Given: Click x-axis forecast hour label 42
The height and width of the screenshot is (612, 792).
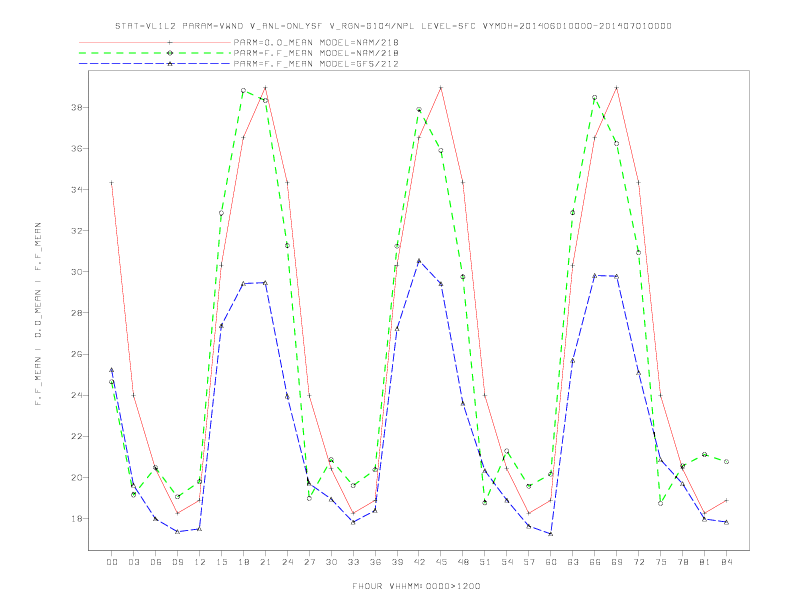Looking at the screenshot, I should click(419, 562).
